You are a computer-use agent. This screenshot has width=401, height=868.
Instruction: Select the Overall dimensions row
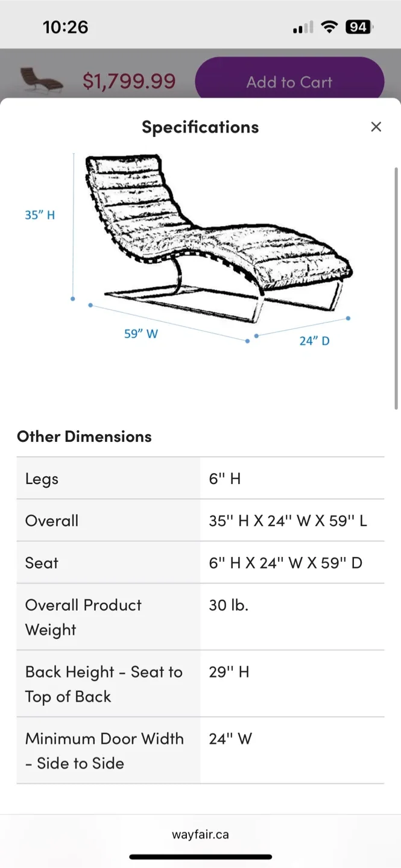point(200,520)
